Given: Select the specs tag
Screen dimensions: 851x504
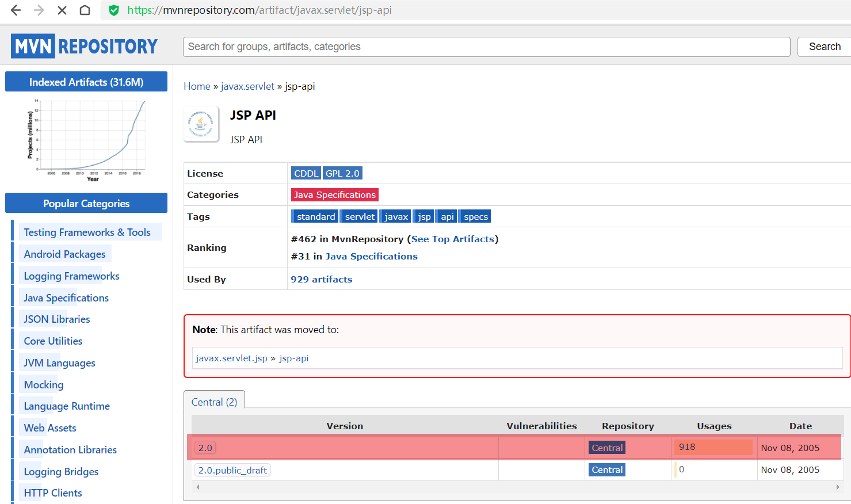Looking at the screenshot, I should pyautogui.click(x=475, y=216).
